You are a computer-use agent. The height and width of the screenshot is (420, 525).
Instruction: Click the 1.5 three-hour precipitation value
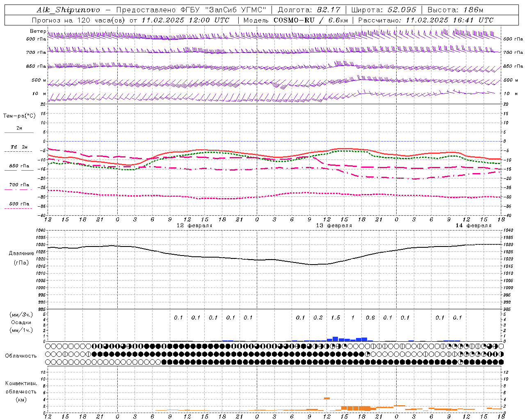click(336, 317)
